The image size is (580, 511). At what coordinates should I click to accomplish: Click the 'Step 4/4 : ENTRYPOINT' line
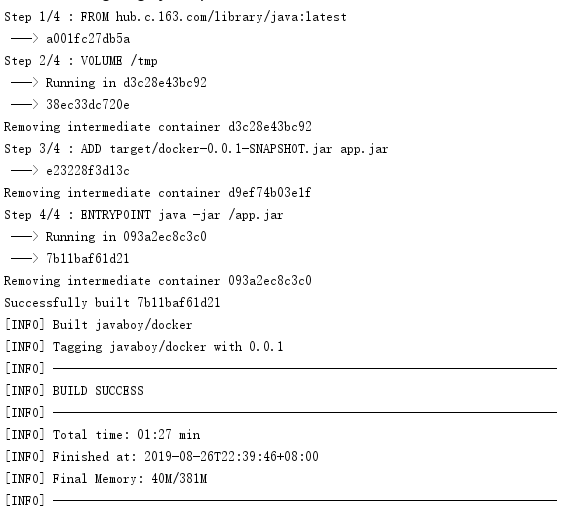tap(144, 215)
